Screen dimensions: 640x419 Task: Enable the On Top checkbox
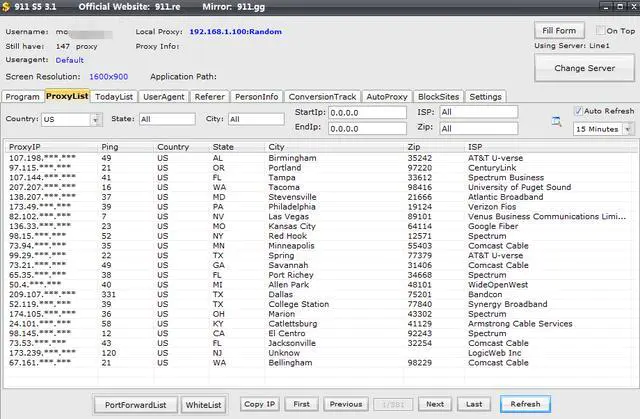coord(599,31)
